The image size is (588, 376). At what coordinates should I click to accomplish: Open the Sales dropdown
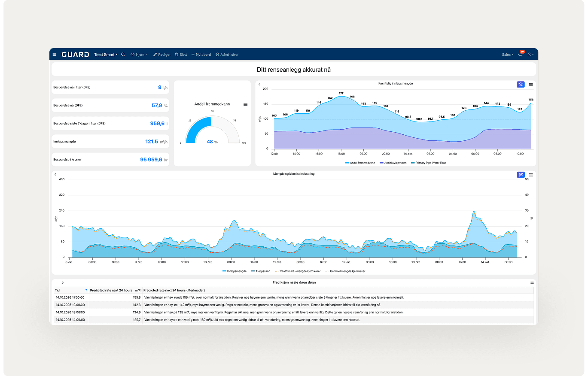pos(508,55)
